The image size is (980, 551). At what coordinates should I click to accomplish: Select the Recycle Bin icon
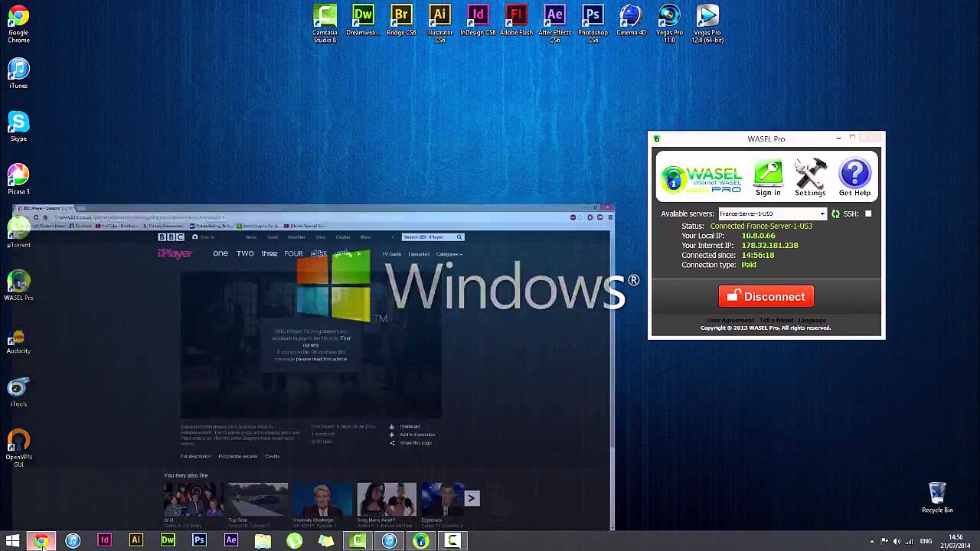click(937, 497)
